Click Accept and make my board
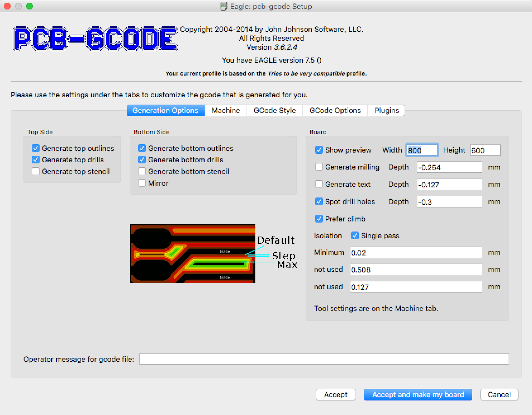The height and width of the screenshot is (415, 532). 418,395
